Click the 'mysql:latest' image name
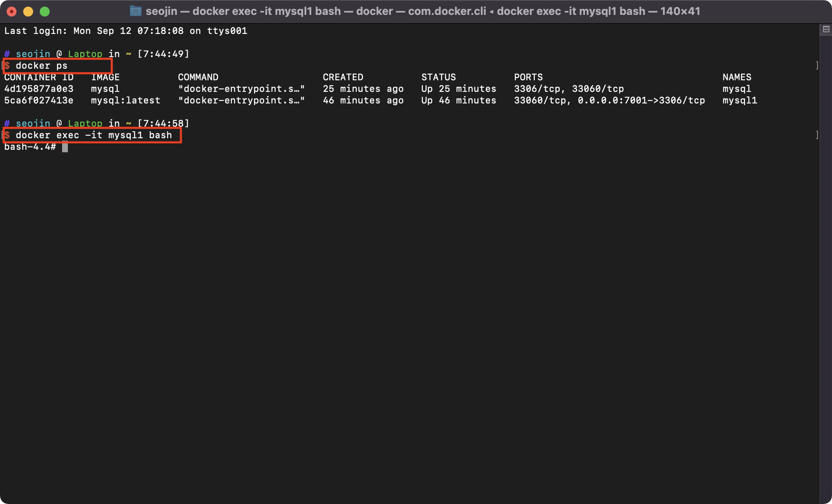Image resolution: width=832 pixels, height=504 pixels. click(x=125, y=101)
